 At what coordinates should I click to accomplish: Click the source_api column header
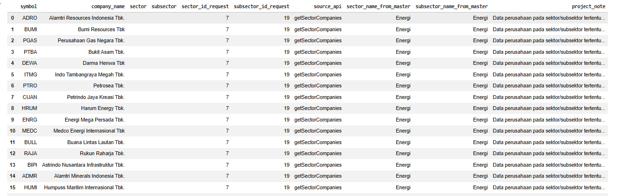click(328, 7)
